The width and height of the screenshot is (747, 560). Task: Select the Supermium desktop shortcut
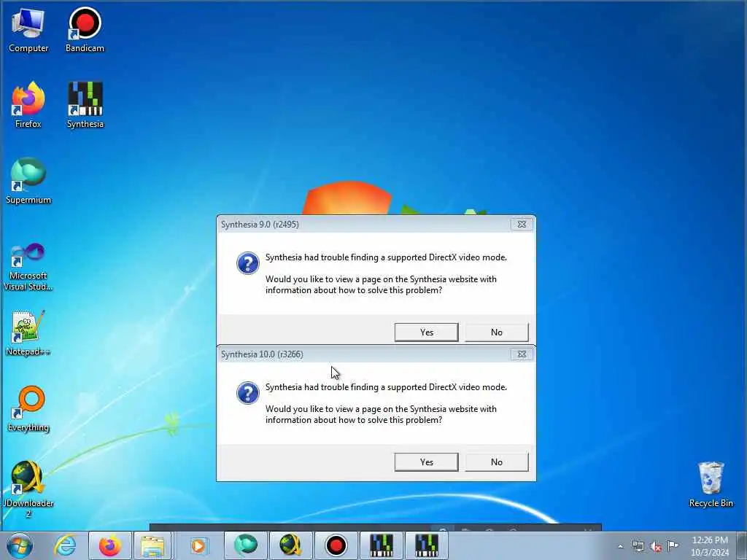coord(28,181)
